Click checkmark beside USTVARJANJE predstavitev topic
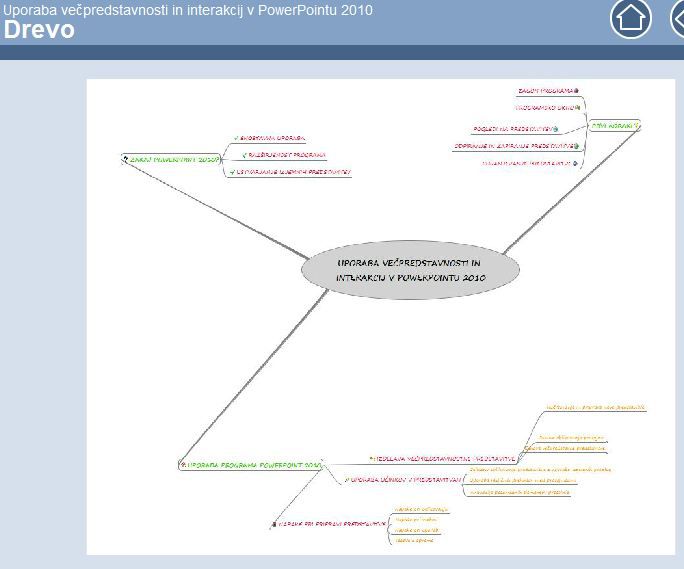The width and height of the screenshot is (684, 569). pos(233,172)
